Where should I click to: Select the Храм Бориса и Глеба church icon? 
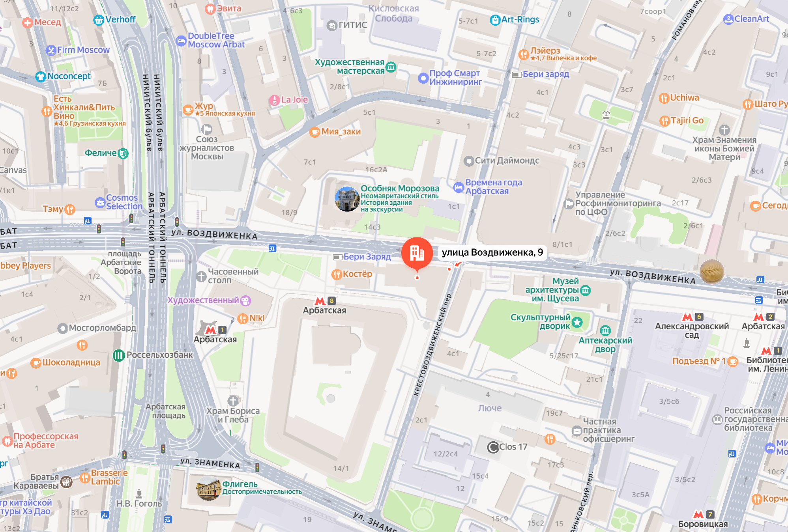[233, 401]
